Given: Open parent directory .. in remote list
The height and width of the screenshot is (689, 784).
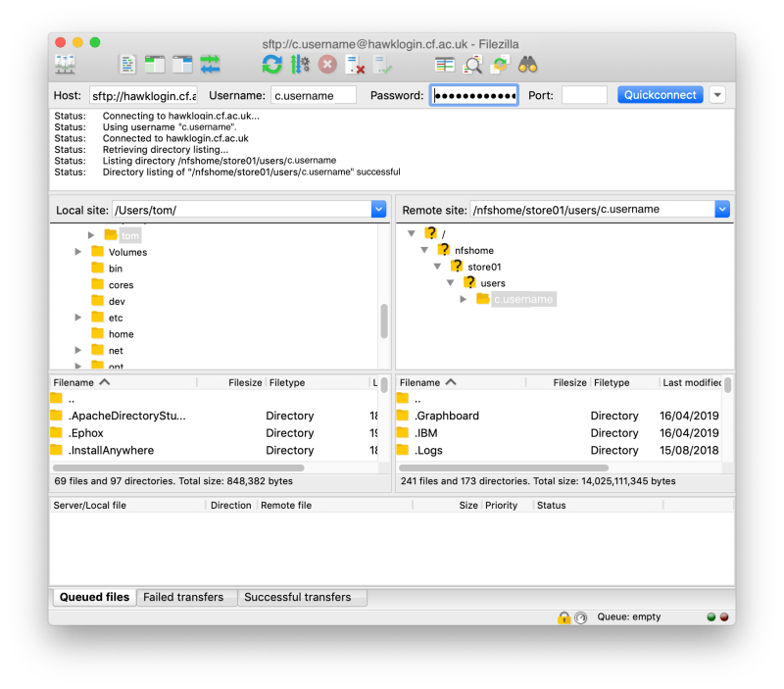Looking at the screenshot, I should tap(559, 399).
